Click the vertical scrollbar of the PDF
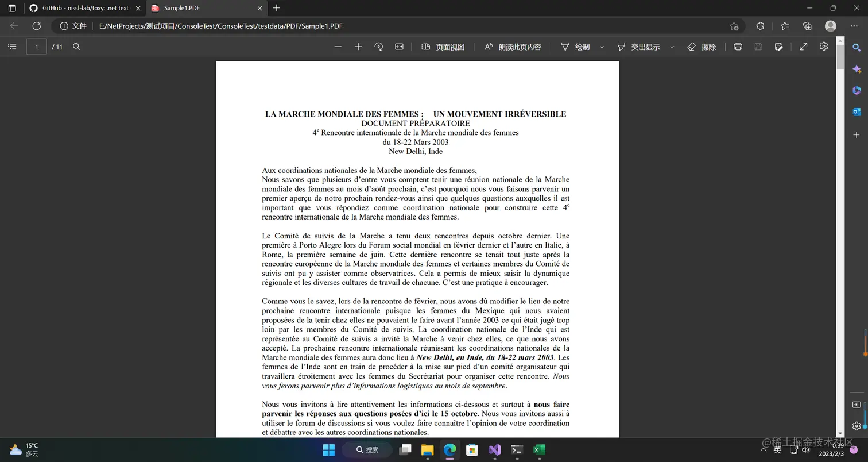868x462 pixels. [840, 57]
